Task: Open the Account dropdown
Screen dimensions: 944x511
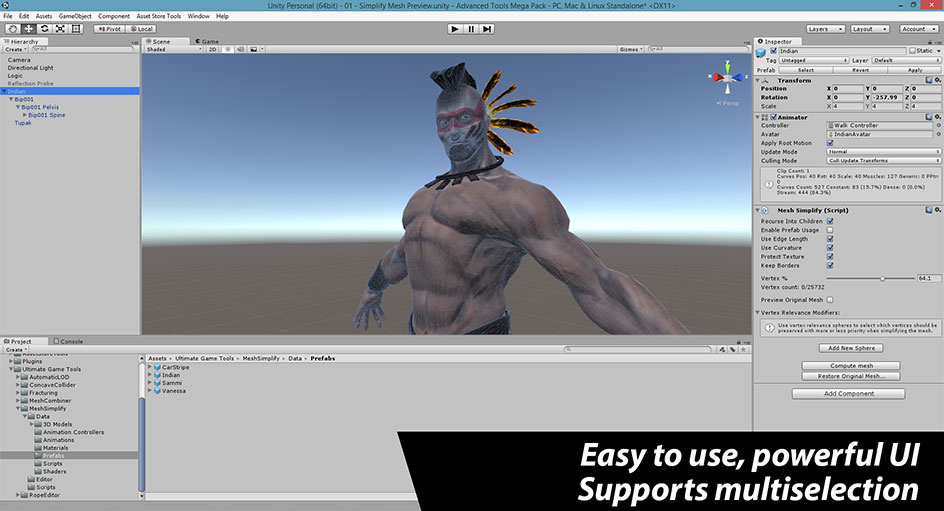Action: (x=919, y=29)
